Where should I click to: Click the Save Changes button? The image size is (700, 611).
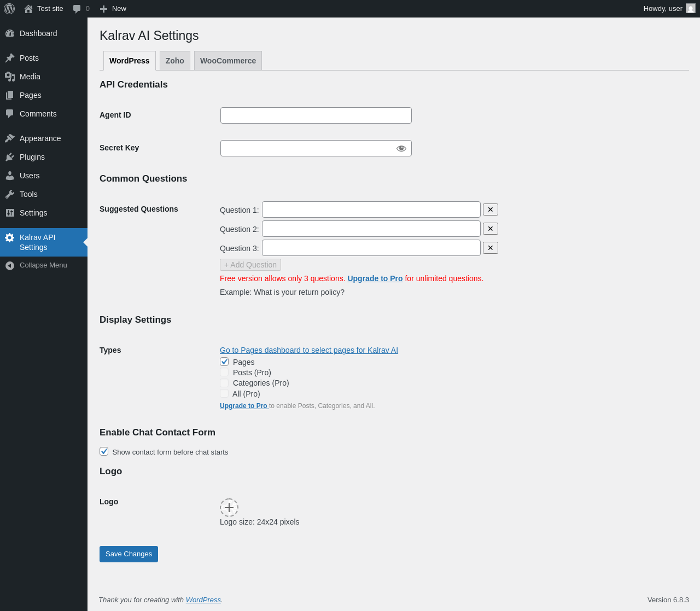(129, 554)
